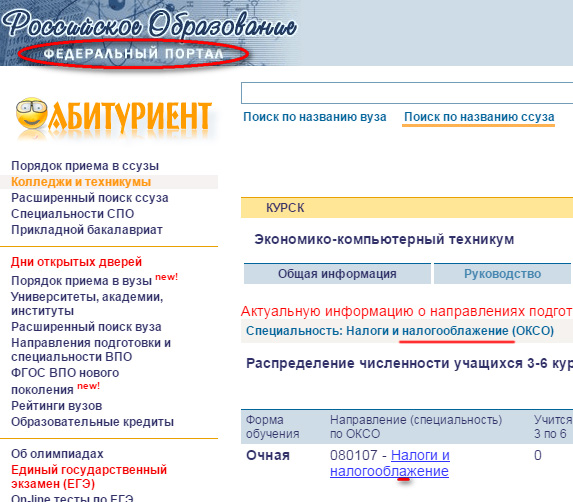Open Прикладной бакалавриат link

87,230
